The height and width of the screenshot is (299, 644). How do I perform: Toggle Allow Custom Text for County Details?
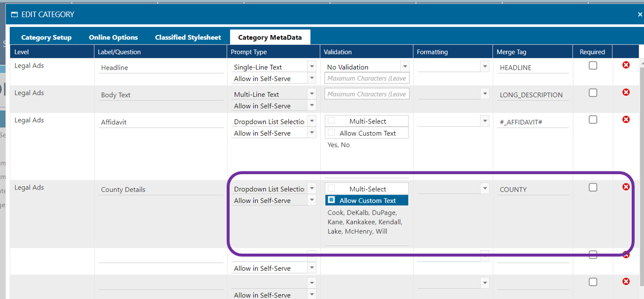332,200
